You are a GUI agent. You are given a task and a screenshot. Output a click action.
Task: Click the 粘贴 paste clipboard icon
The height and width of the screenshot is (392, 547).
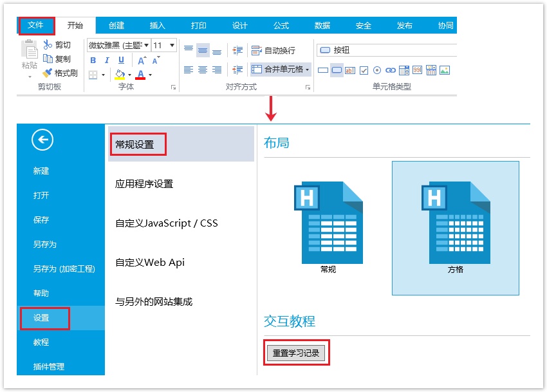[30, 48]
